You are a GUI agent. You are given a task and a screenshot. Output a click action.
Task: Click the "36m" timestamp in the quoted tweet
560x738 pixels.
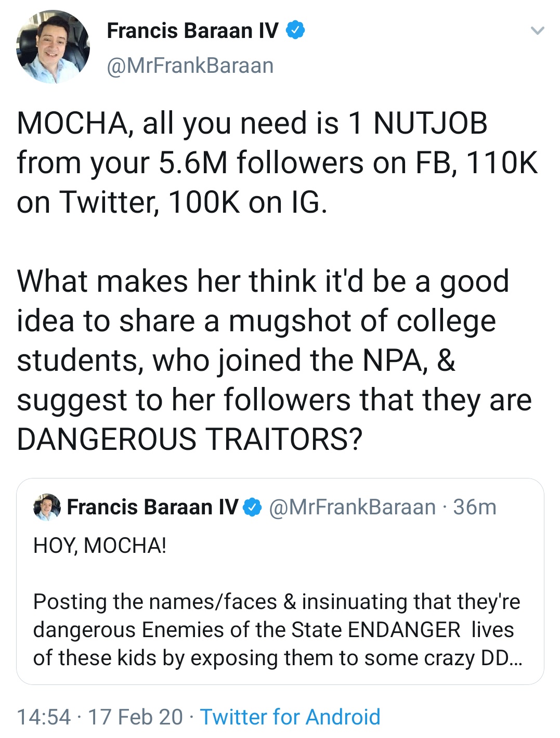(x=475, y=507)
